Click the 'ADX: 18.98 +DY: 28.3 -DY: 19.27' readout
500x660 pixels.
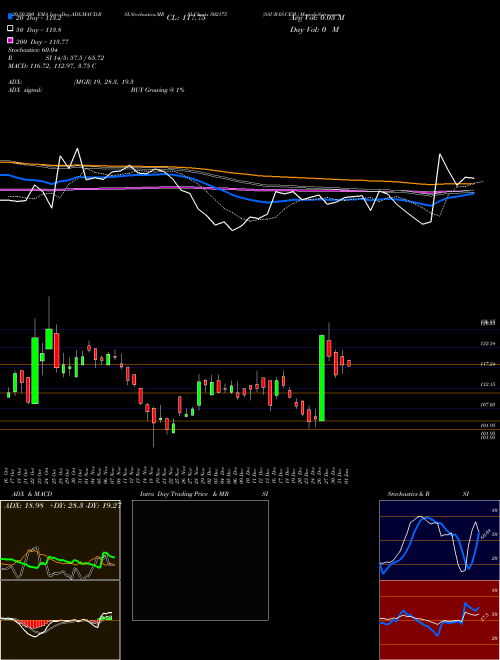(x=62, y=505)
